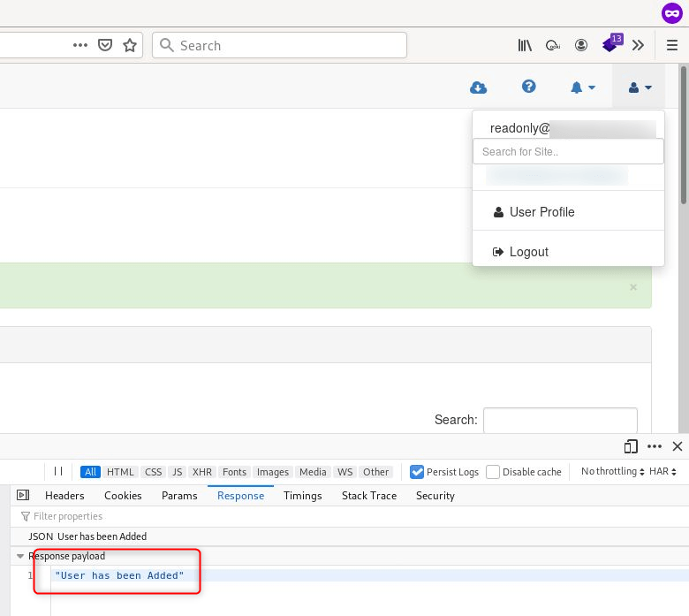The width and height of the screenshot is (689, 616).
Task: Open User Profile from dropdown
Action: [541, 212]
